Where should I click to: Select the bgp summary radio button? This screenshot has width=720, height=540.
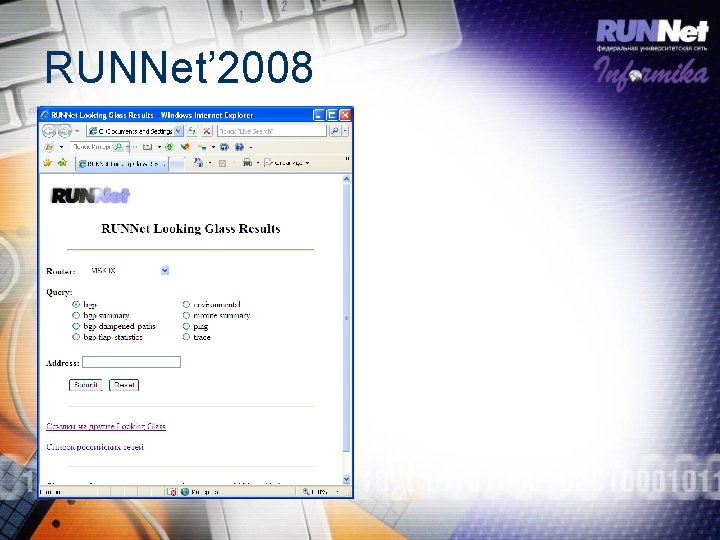76,315
